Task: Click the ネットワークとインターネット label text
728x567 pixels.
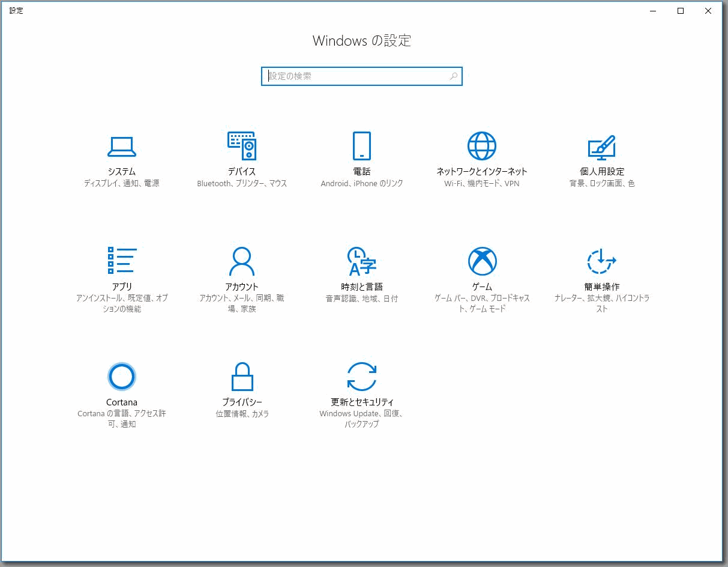Action: point(482,172)
